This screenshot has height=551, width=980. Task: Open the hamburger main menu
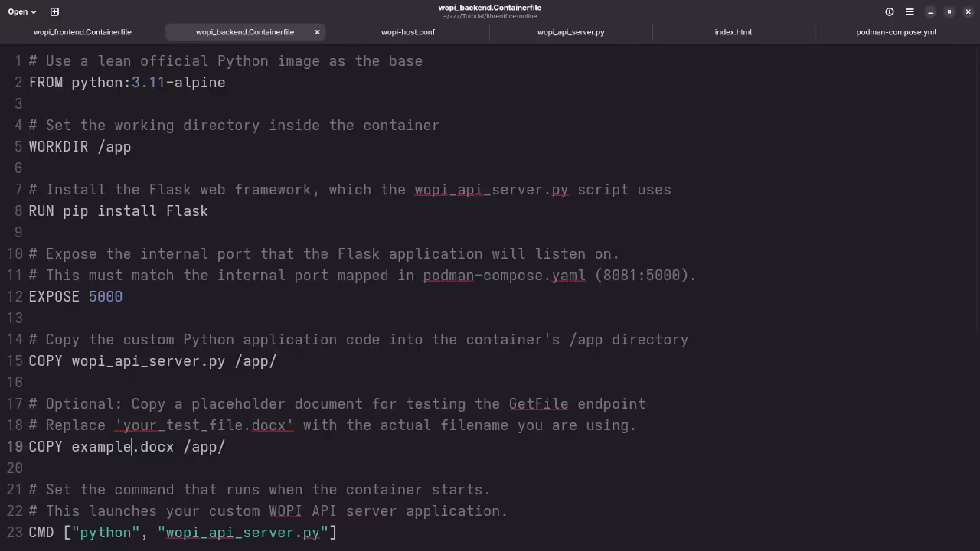pos(910,11)
